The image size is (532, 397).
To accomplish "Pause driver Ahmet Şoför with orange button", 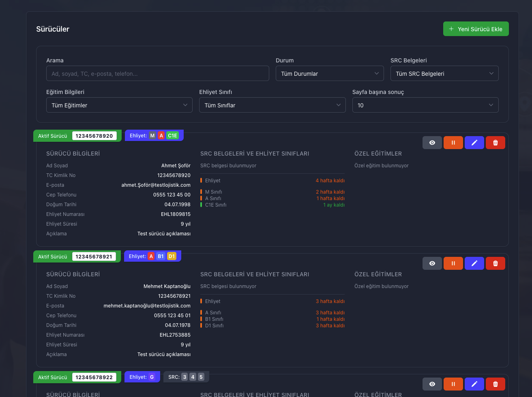I will 453,143.
